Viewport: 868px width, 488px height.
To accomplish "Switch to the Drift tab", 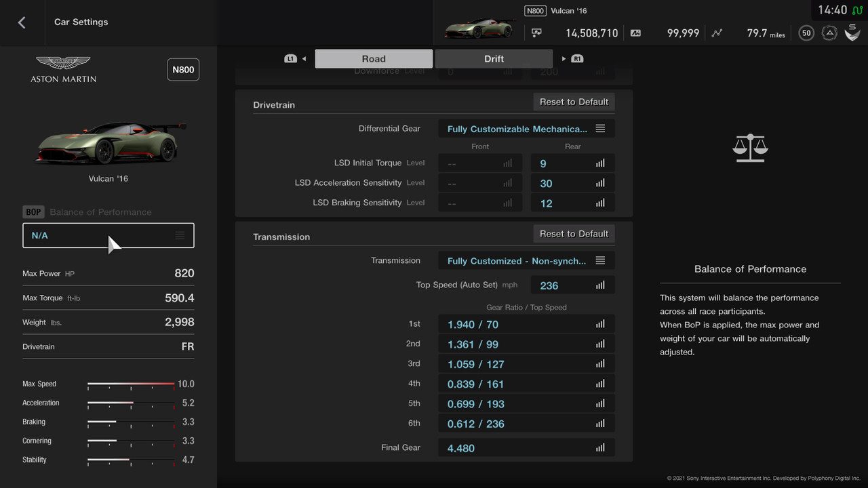I will coord(494,59).
